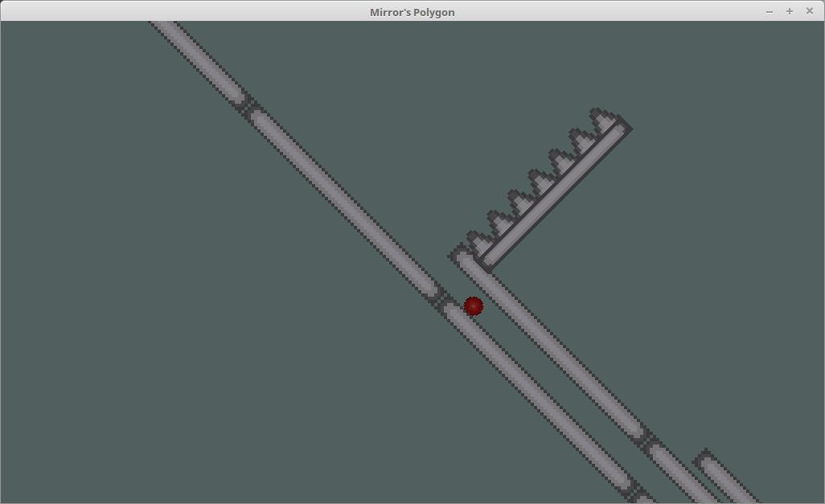Click the red ball in the game

click(x=474, y=305)
